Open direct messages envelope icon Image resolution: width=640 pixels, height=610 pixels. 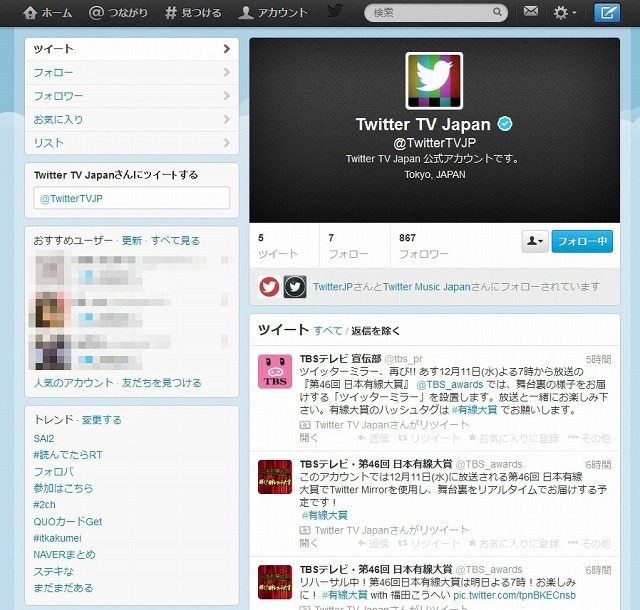[531, 11]
